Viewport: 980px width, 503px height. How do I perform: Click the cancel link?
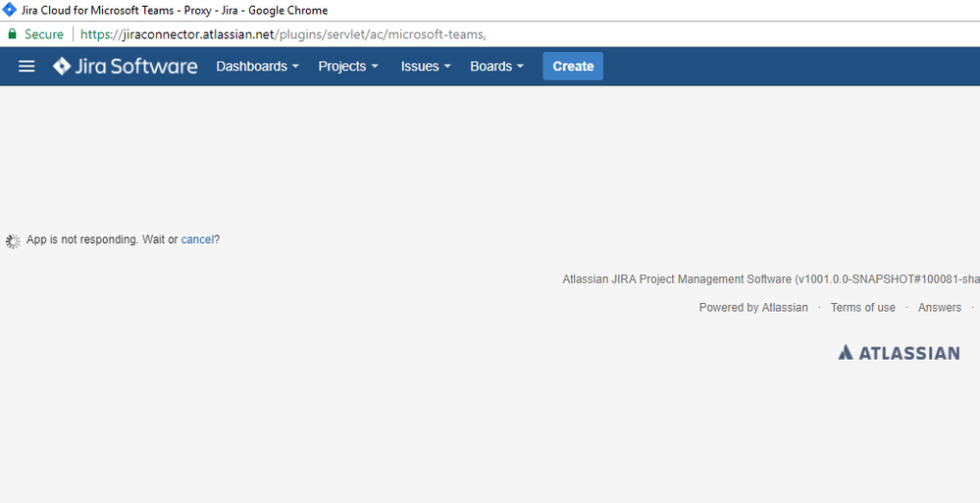[x=197, y=239]
